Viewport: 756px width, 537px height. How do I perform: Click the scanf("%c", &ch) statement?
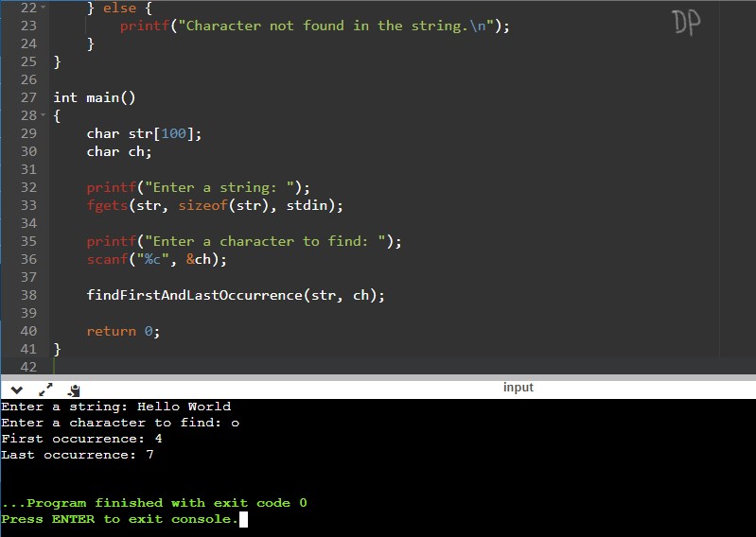pos(157,259)
